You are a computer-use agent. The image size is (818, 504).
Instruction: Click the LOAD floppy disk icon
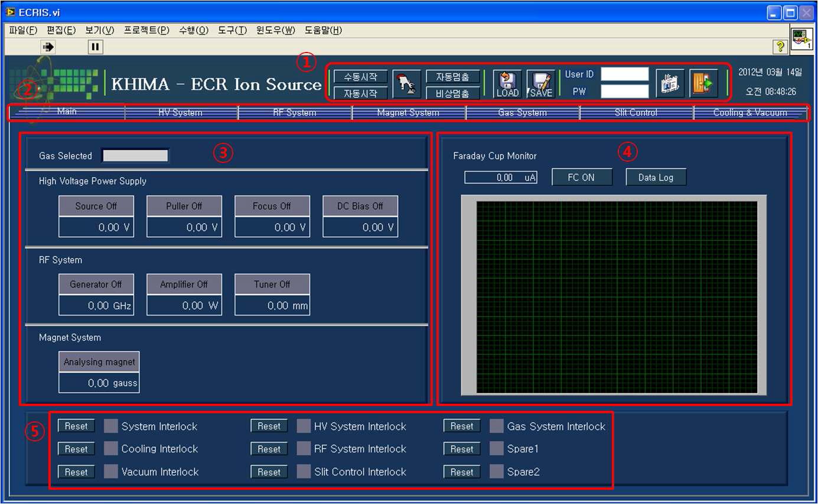(x=507, y=84)
